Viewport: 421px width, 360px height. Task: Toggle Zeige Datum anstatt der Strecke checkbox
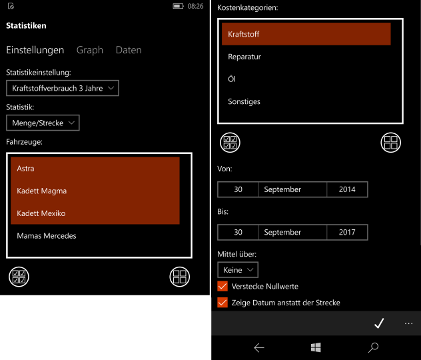coord(222,303)
